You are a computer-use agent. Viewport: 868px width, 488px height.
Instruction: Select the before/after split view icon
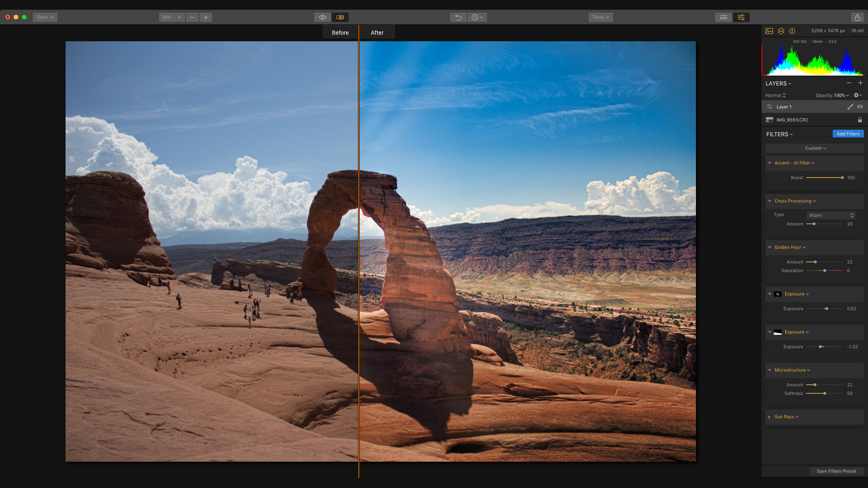tap(340, 17)
